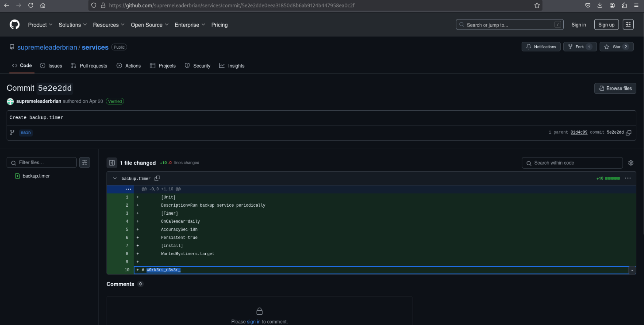The width and height of the screenshot is (644, 325).
Task: Open the browser extensions puzzle icon
Action: point(624,6)
